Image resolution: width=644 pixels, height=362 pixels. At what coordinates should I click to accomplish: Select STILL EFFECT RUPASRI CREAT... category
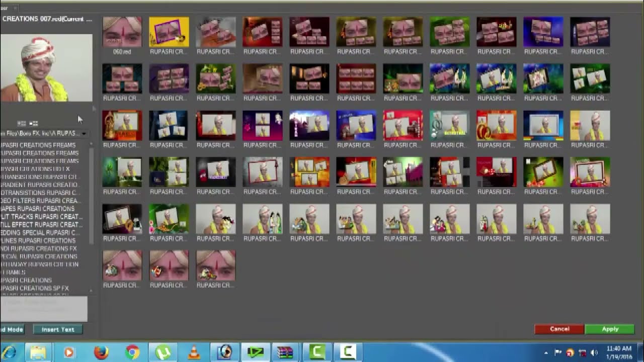pyautogui.click(x=41, y=225)
